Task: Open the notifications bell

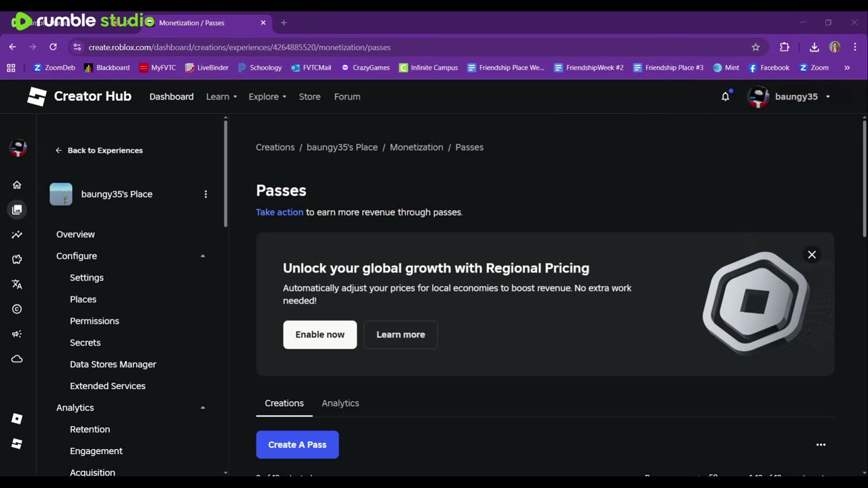Action: [x=726, y=96]
